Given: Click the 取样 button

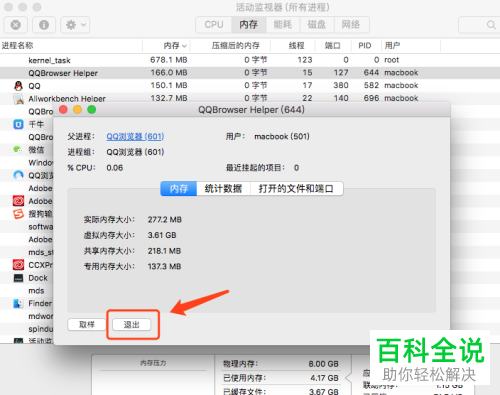Looking at the screenshot, I should 87,324.
